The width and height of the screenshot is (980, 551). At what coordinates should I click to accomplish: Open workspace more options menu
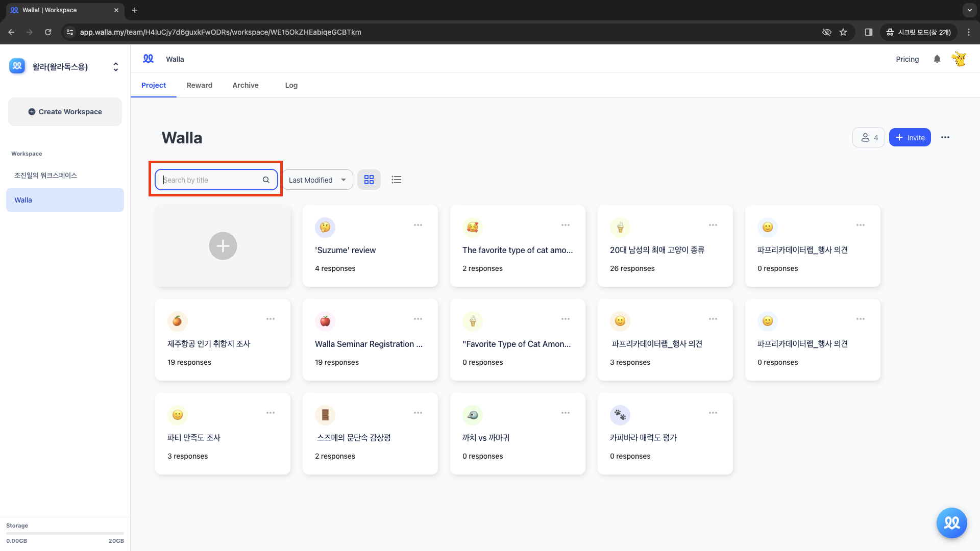point(945,137)
